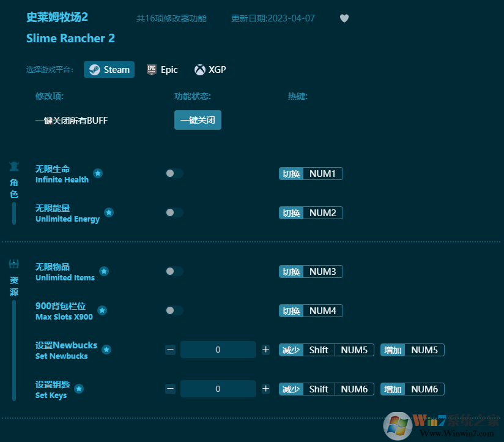
Task: Click the star icon beside Set Keys
Action: pyautogui.click(x=80, y=389)
